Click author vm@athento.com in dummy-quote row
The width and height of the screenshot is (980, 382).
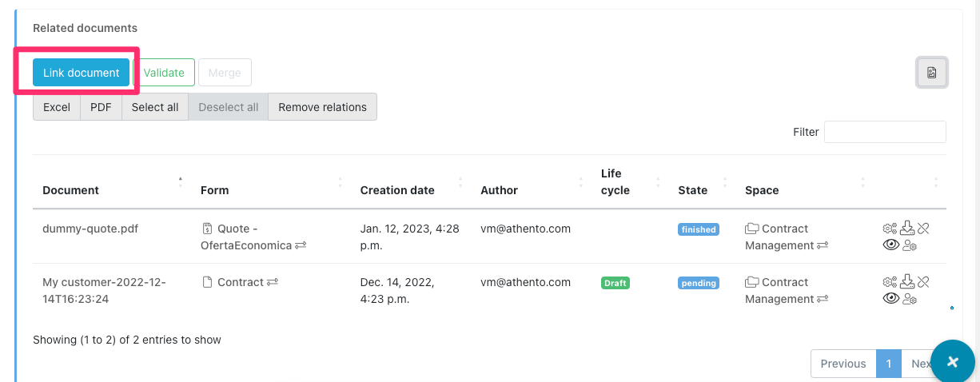point(525,229)
